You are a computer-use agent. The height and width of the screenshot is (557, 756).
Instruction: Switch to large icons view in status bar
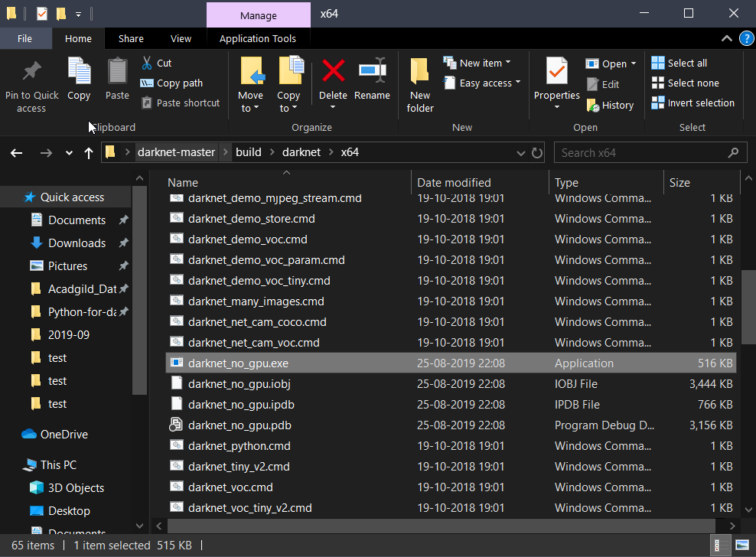point(742,546)
